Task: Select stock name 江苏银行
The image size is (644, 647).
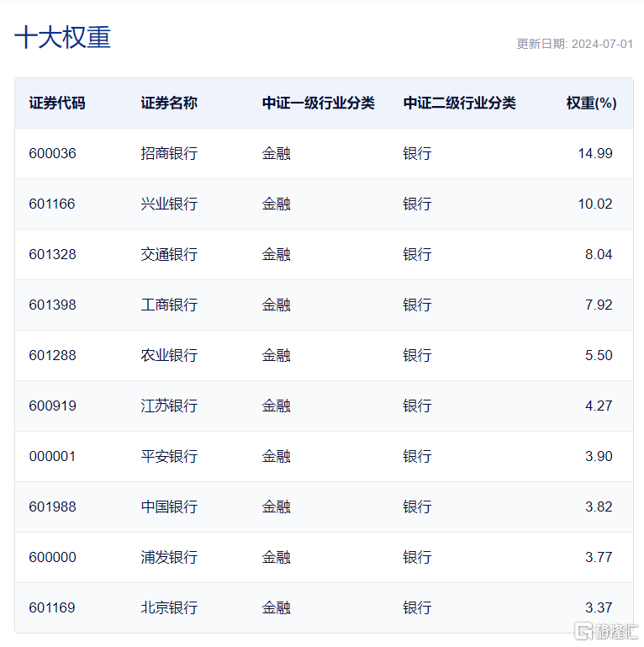Action: (169, 406)
